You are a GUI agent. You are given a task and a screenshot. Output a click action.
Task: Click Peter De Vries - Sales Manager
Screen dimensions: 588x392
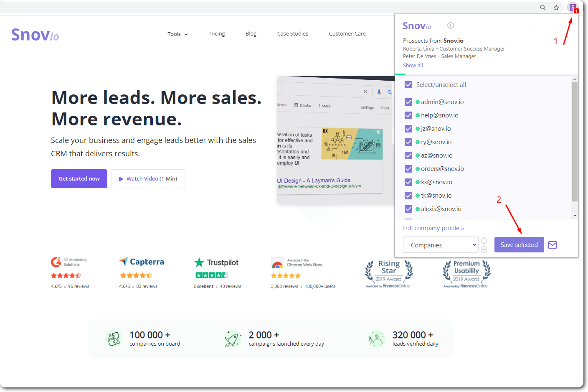439,56
